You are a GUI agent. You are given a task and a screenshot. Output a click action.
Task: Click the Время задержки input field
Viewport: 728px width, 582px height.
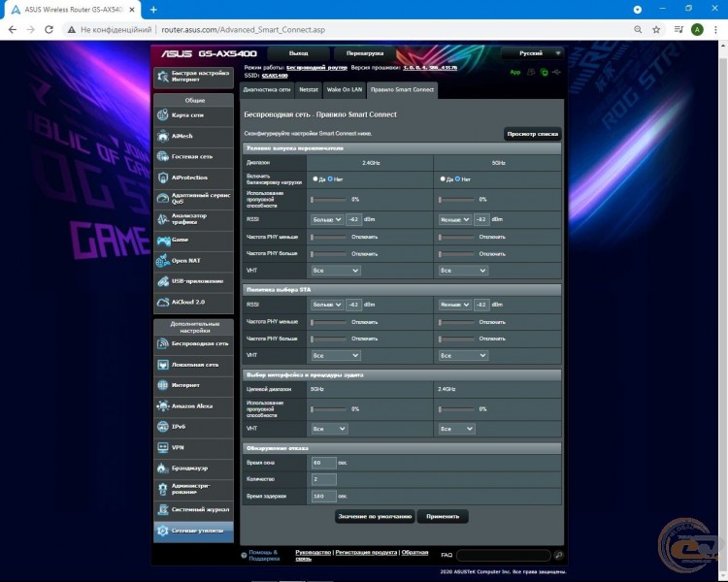[x=323, y=496]
